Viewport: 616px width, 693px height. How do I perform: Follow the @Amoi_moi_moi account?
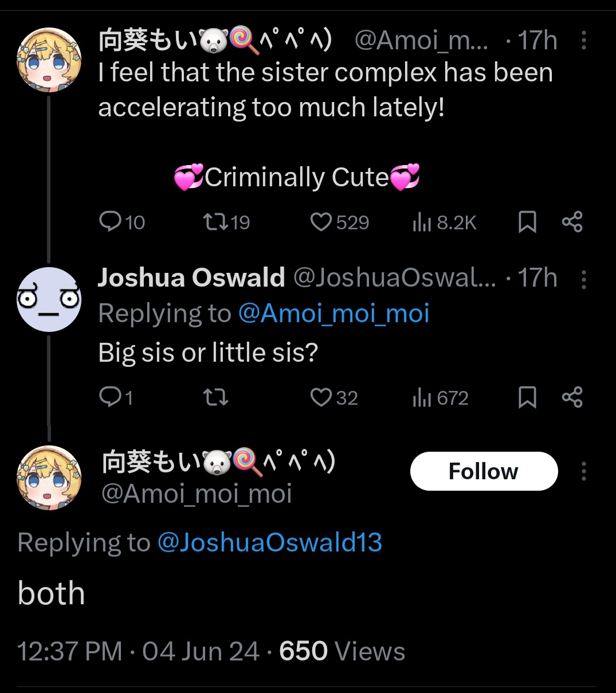484,471
